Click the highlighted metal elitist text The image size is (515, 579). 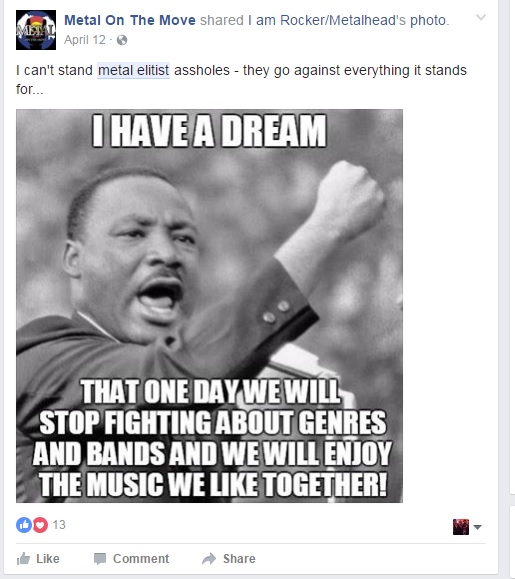[133, 70]
